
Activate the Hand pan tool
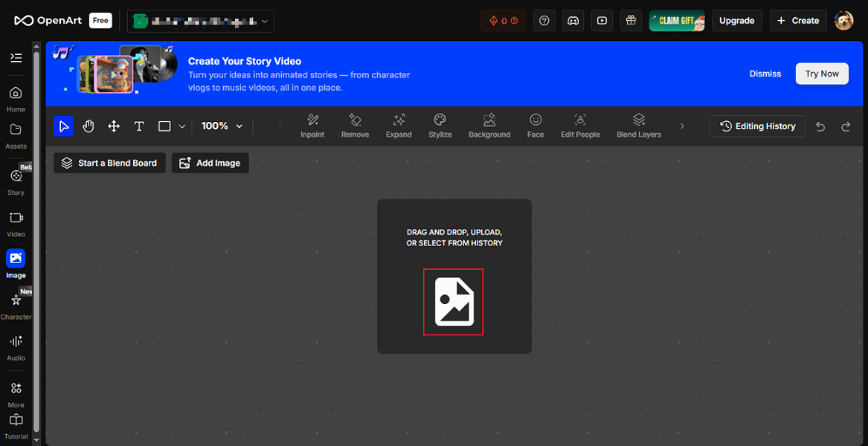click(x=89, y=126)
